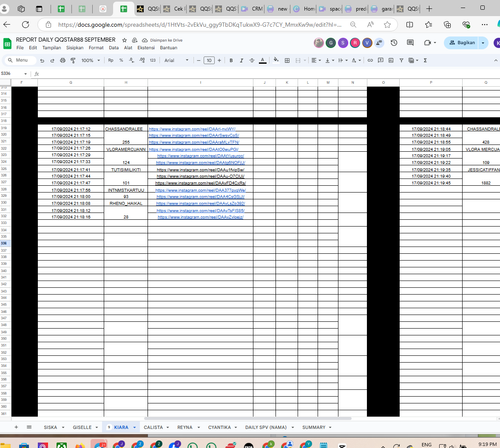Switch to the CALISTA sheet tab
This screenshot has height=448, width=500.
tap(153, 427)
